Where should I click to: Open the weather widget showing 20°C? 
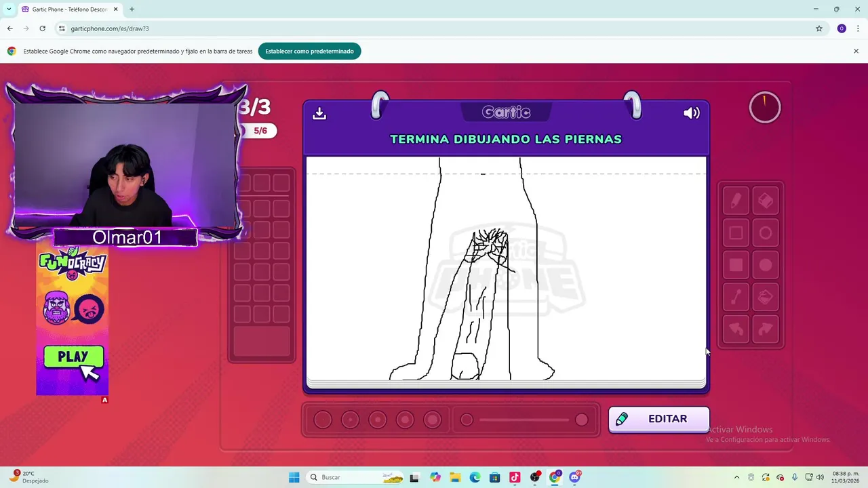27,477
